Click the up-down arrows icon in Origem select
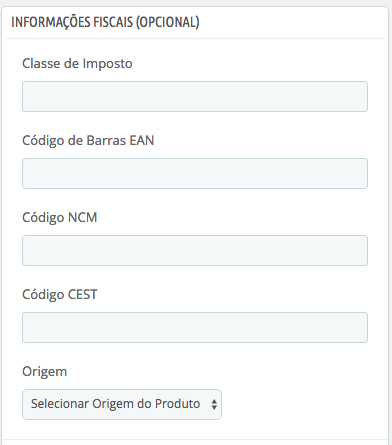Viewport: 392px width, 445px height. pos(214,404)
